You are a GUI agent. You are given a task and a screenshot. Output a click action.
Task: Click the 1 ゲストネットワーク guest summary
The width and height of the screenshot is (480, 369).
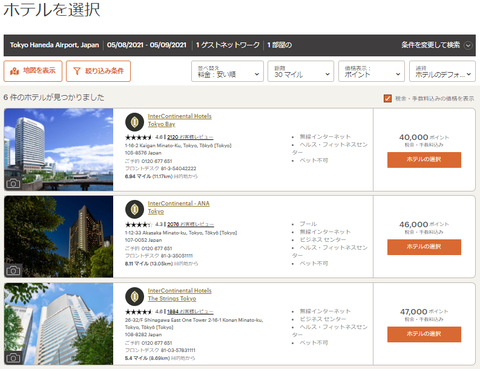[x=228, y=45]
